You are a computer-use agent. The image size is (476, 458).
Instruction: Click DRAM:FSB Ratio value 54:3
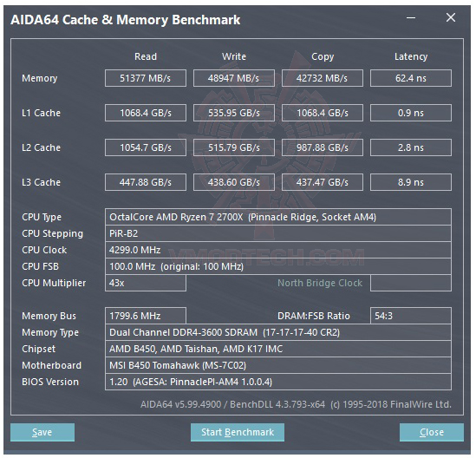click(x=410, y=316)
